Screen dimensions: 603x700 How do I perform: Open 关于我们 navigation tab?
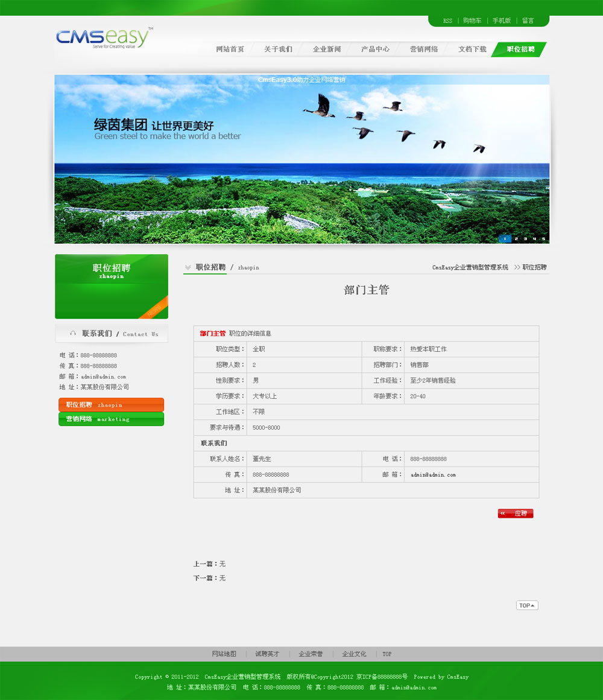click(278, 49)
